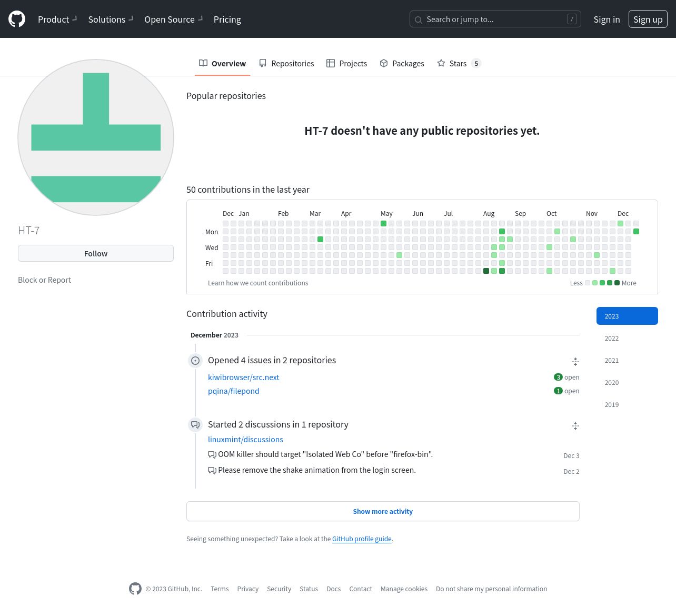Click the issue-opened icon in the activity timeline
676x616 pixels.
click(195, 361)
